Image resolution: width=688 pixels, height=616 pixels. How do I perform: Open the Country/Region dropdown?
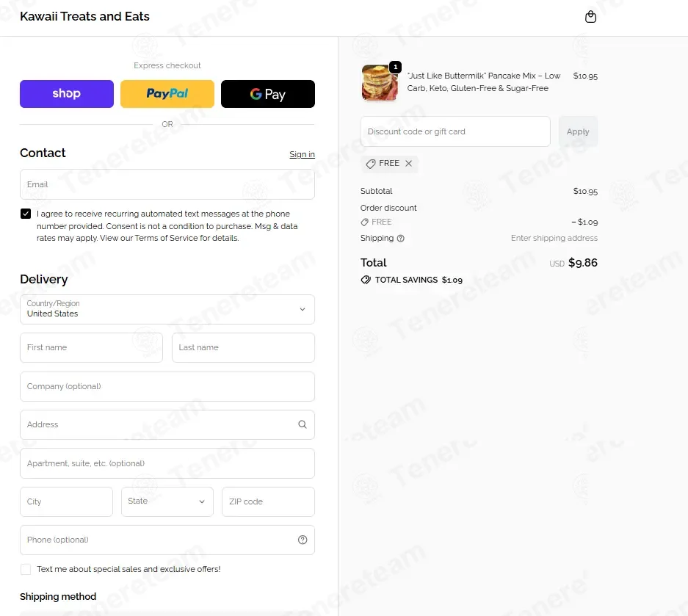(x=167, y=309)
